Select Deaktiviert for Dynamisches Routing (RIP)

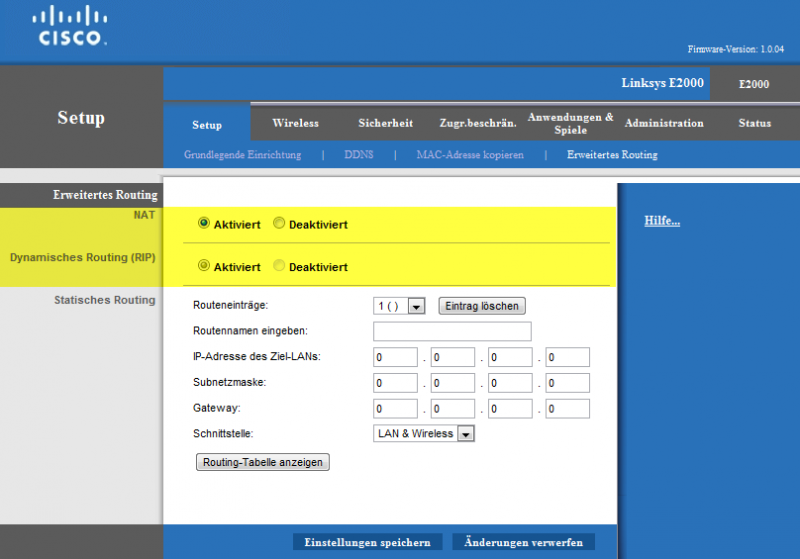pyautogui.click(x=279, y=266)
